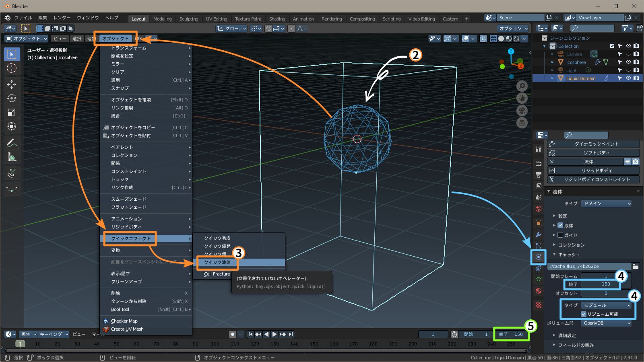The width and height of the screenshot is (644, 362).
Task: Activate the Scale tool
Action: tap(12, 112)
